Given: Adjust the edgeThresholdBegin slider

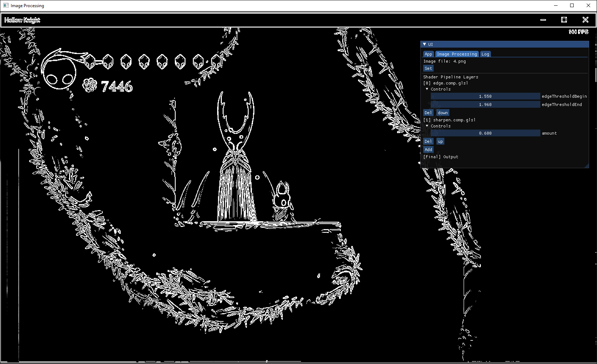Looking at the screenshot, I should pyautogui.click(x=485, y=96).
